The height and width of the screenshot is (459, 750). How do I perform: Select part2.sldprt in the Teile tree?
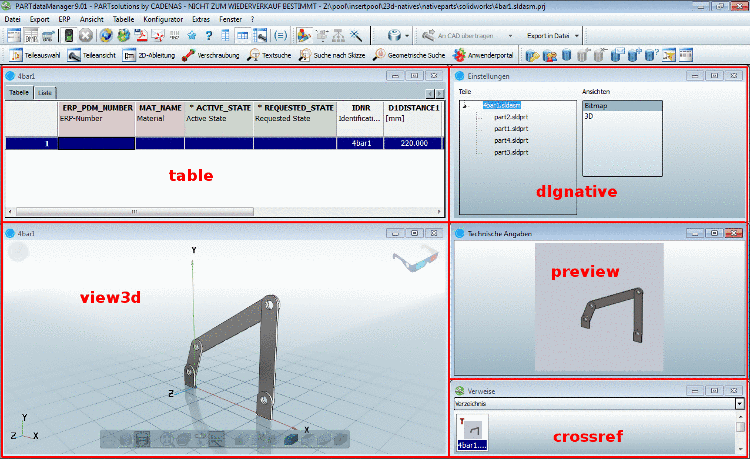click(511, 117)
